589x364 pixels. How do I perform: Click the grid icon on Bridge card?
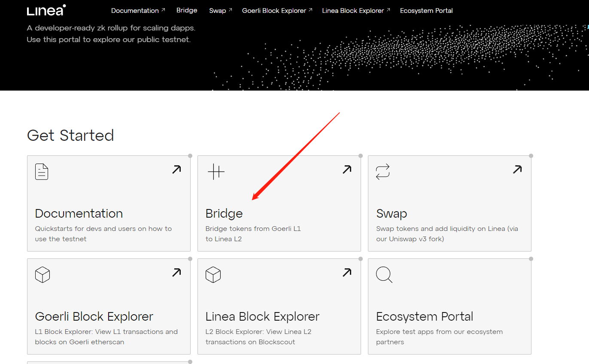216,172
